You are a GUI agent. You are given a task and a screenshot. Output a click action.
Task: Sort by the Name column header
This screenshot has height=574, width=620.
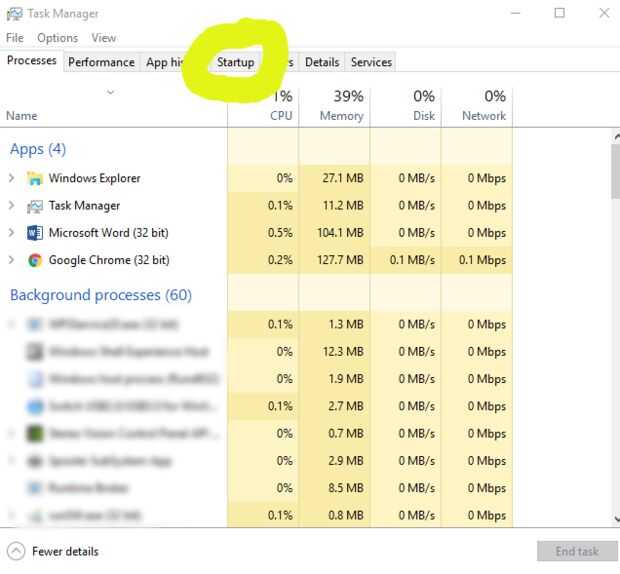coord(22,116)
